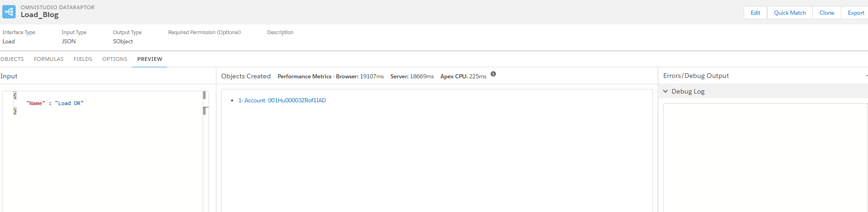
Task: Clone the Load_Blog DataRaptor
Action: point(827,13)
